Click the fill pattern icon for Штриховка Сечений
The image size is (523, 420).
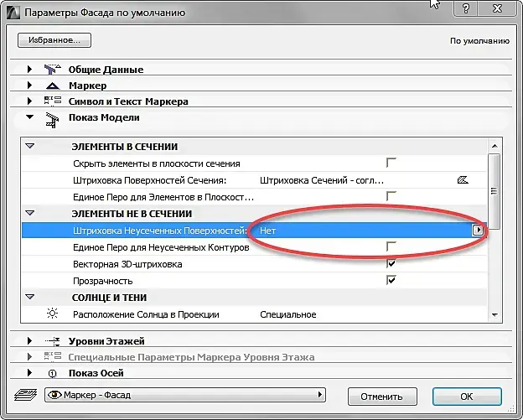tap(463, 180)
